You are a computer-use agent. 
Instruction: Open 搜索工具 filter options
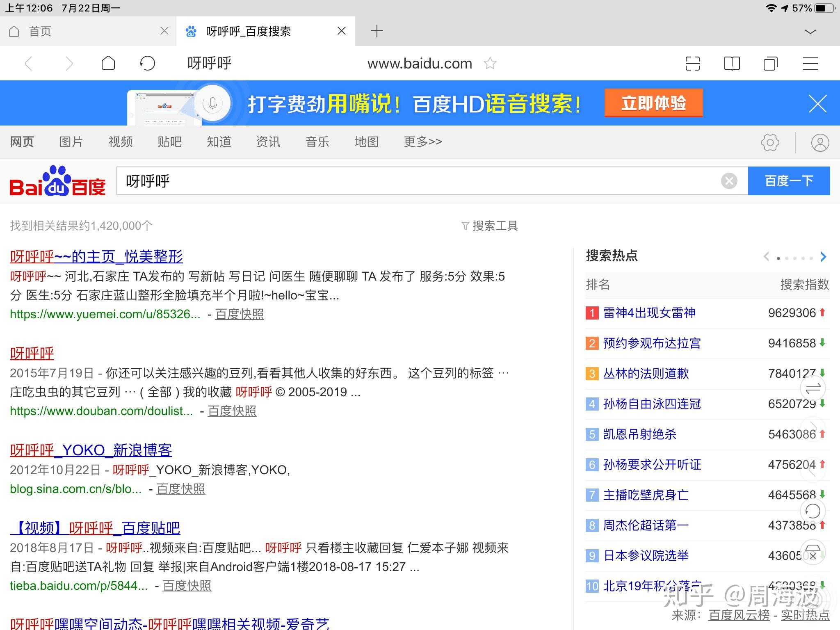(x=490, y=226)
